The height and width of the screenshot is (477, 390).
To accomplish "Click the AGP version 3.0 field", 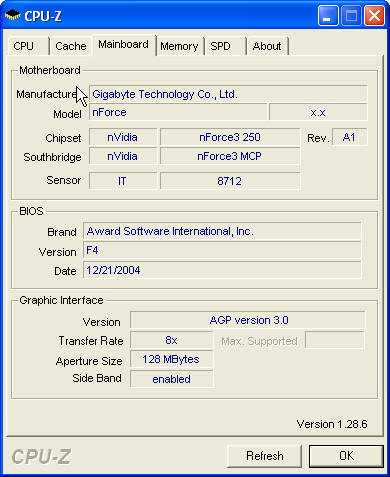I will [x=247, y=320].
